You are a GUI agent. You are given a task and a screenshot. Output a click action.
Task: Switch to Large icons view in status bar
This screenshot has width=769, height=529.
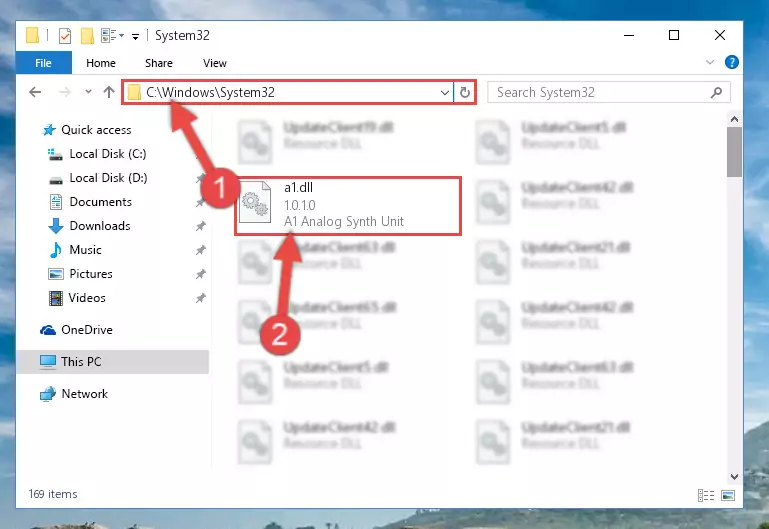click(x=728, y=495)
